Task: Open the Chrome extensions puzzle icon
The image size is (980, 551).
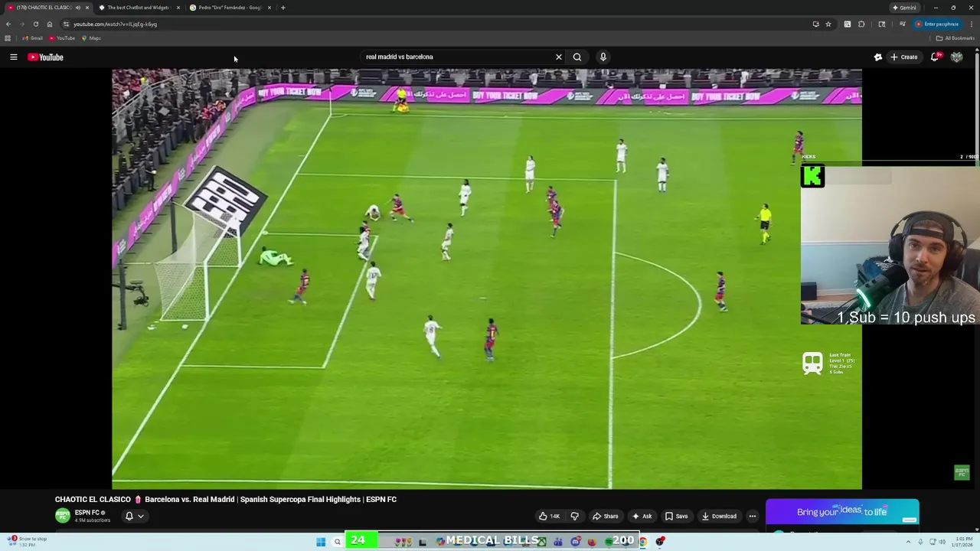Action: tap(861, 24)
